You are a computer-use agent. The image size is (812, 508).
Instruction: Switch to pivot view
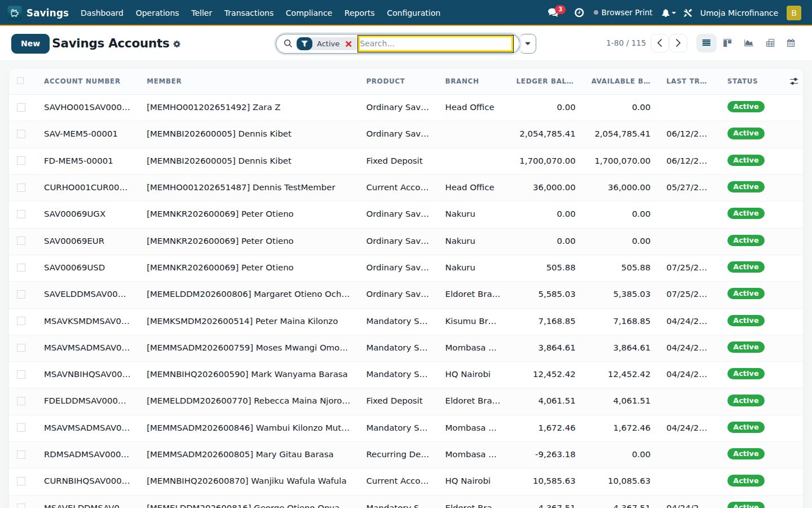pyautogui.click(x=770, y=43)
